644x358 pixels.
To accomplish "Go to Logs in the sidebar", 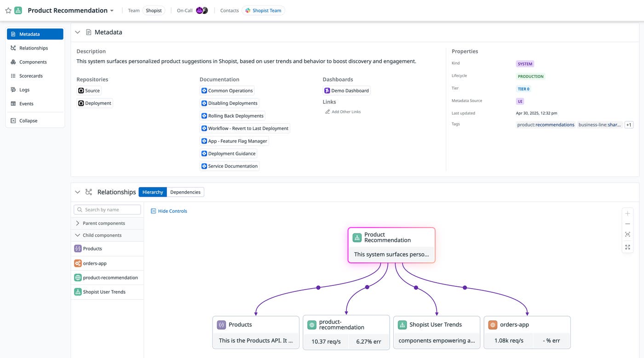I will pos(24,90).
